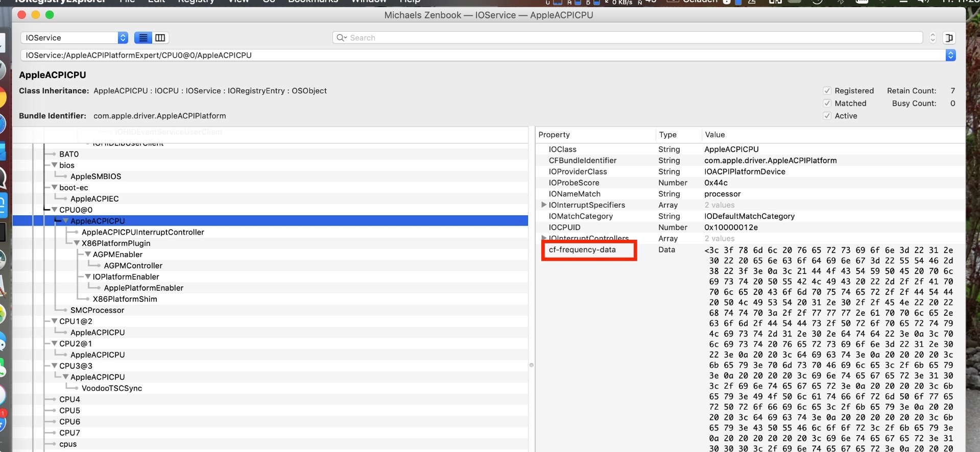Viewport: 980px width, 452px height.
Task: Select the SMCProcessor entry
Action: pos(98,310)
